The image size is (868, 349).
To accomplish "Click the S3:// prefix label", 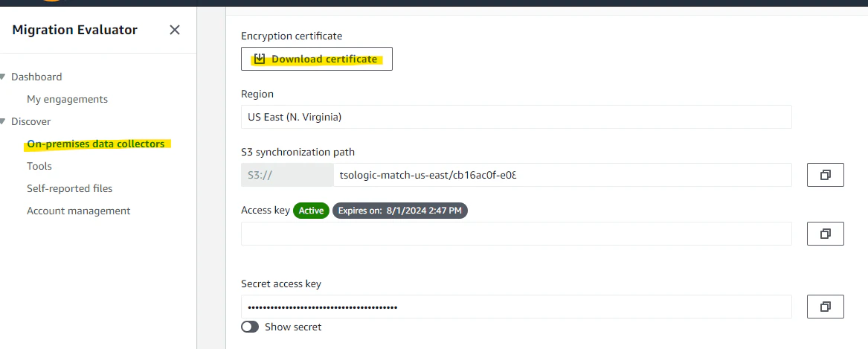I will (x=287, y=174).
